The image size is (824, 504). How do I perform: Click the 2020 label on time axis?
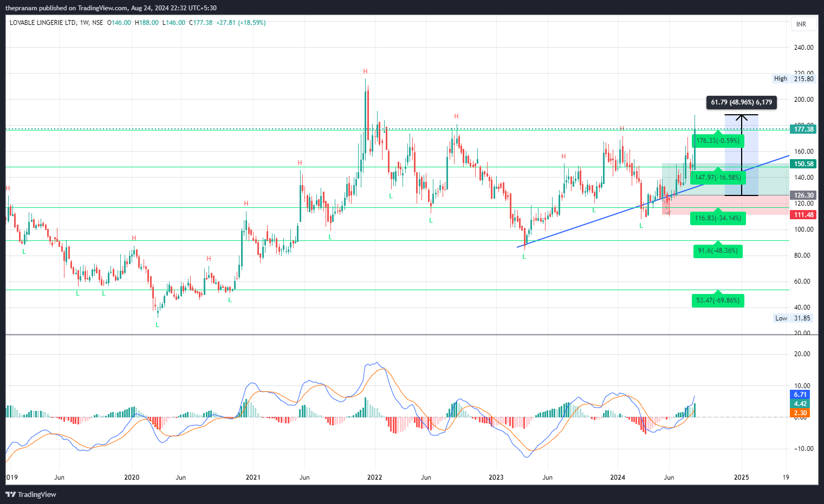pos(132,477)
